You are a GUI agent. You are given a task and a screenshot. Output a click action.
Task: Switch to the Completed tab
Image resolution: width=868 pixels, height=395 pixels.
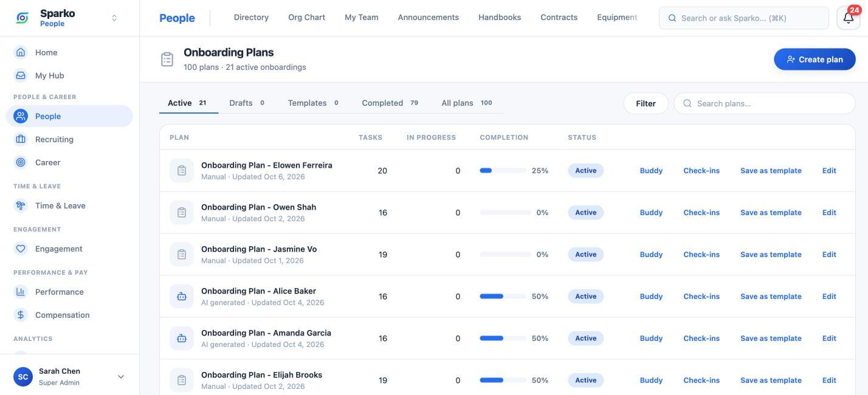pos(390,103)
